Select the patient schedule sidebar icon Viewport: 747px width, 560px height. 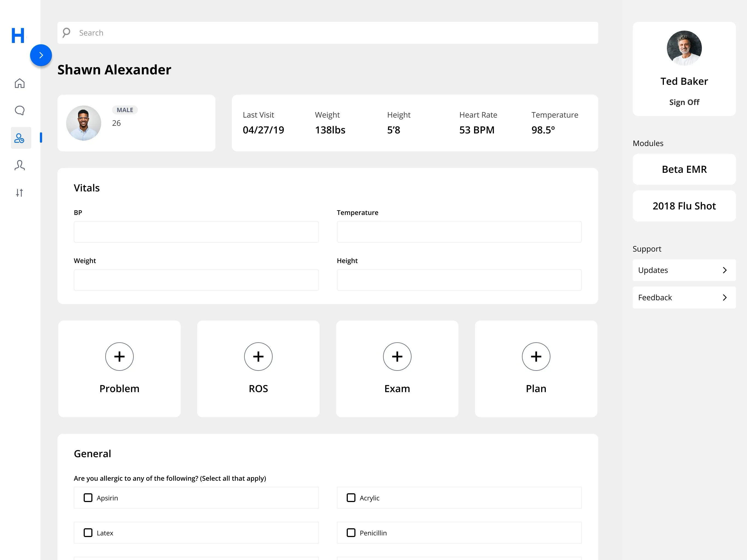pyautogui.click(x=20, y=138)
